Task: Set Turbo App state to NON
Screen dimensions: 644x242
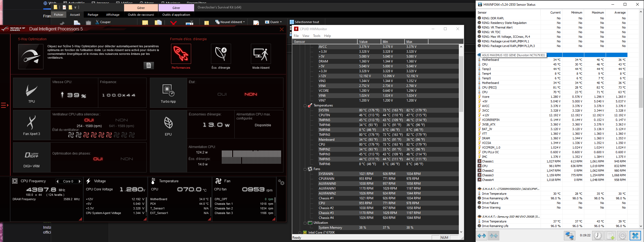Action: click(251, 94)
